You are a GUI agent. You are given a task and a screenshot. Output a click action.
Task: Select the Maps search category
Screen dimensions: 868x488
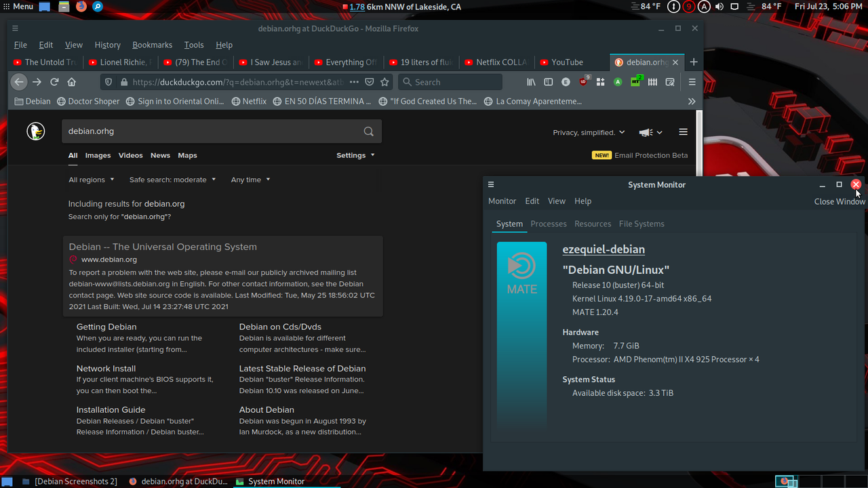tap(187, 155)
